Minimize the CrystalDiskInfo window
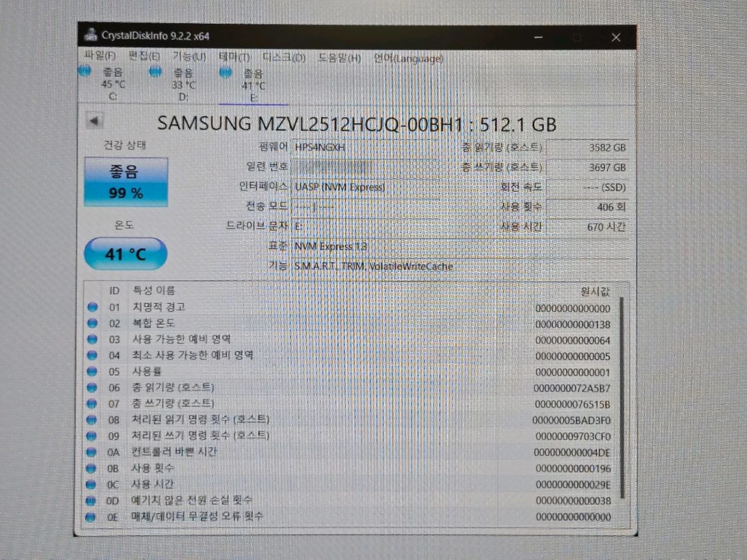Screen dimensions: 747x560 [x=539, y=37]
